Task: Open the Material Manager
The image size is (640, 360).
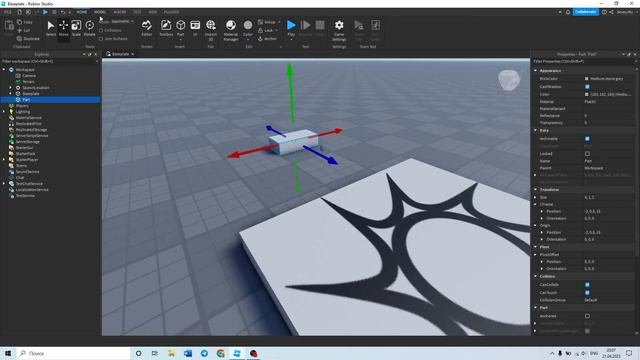Action: point(231,29)
